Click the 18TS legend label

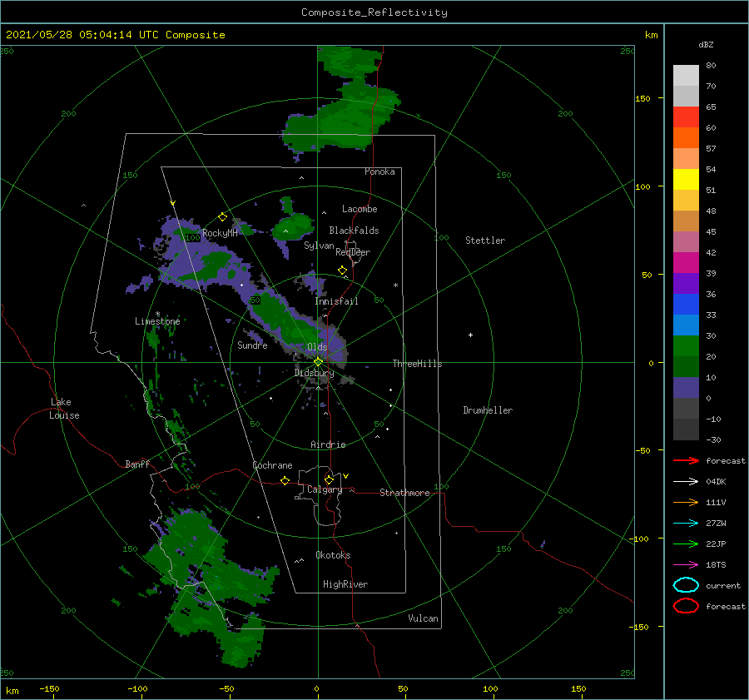pos(716,565)
